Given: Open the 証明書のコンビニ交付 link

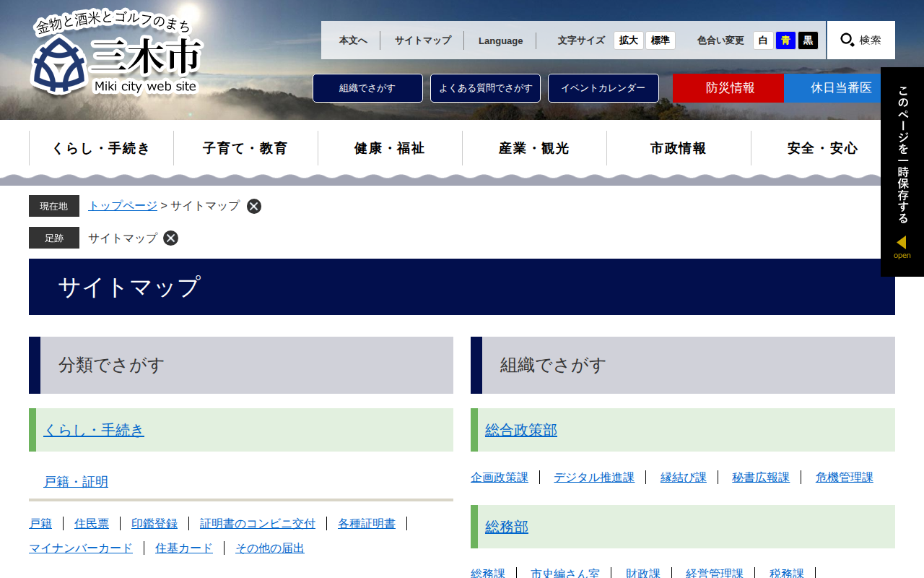Looking at the screenshot, I should pyautogui.click(x=258, y=524).
